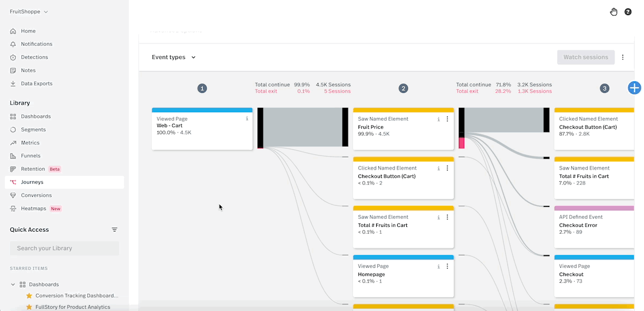Open Conversion Tracking Dashboard link

[77, 295]
